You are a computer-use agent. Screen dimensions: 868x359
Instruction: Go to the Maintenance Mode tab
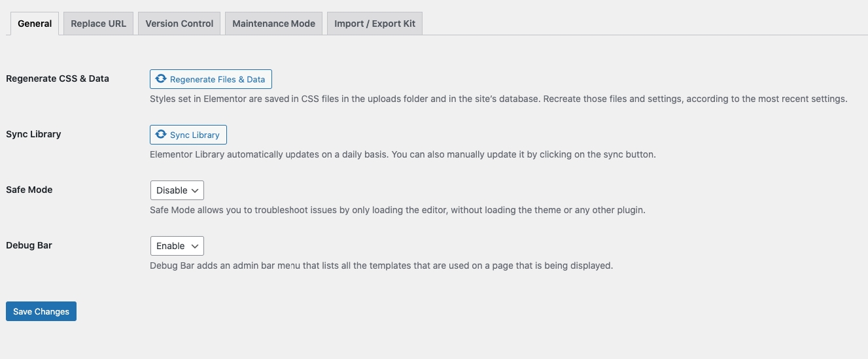point(273,24)
